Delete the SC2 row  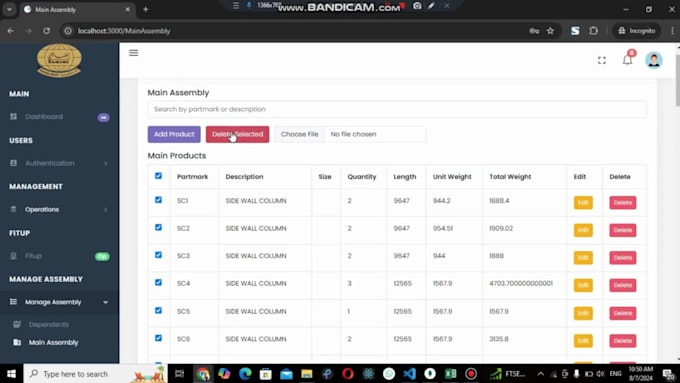click(x=622, y=230)
